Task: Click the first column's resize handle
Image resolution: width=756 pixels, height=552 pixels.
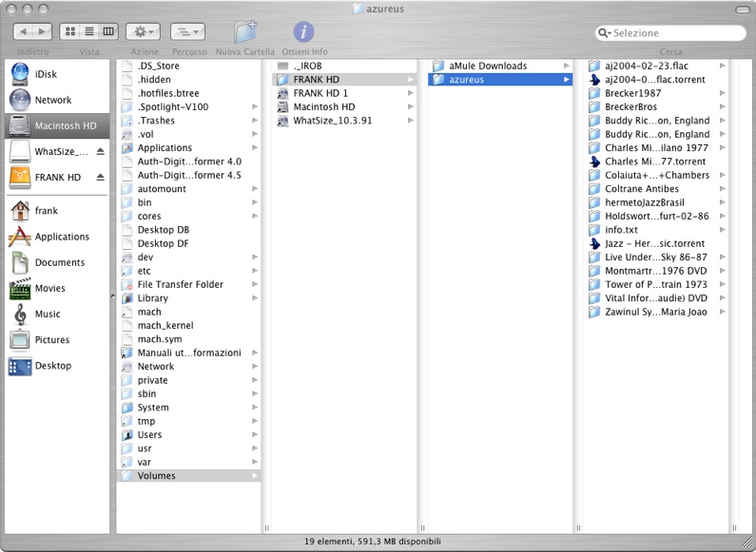Action: pos(266,528)
